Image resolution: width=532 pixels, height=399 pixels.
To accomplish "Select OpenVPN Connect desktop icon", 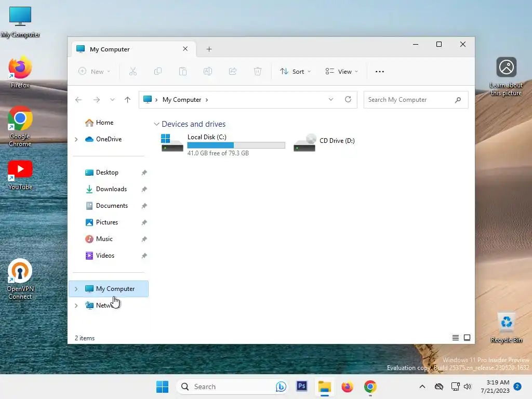I will click(x=20, y=279).
